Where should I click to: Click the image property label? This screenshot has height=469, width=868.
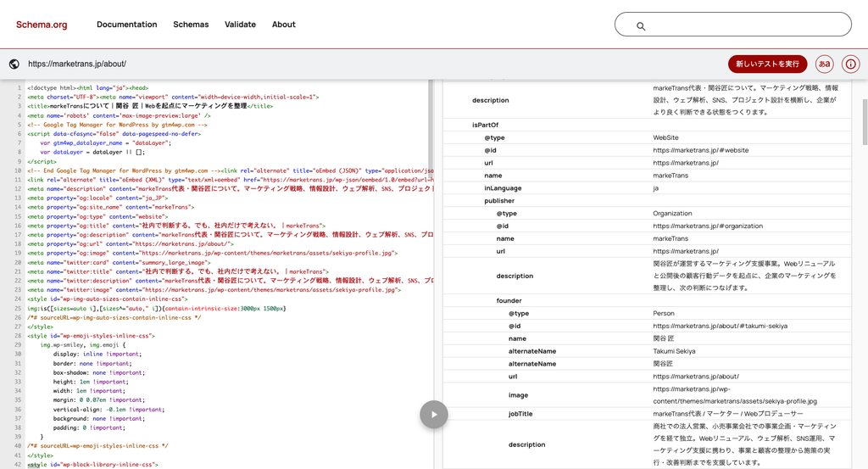pos(518,395)
